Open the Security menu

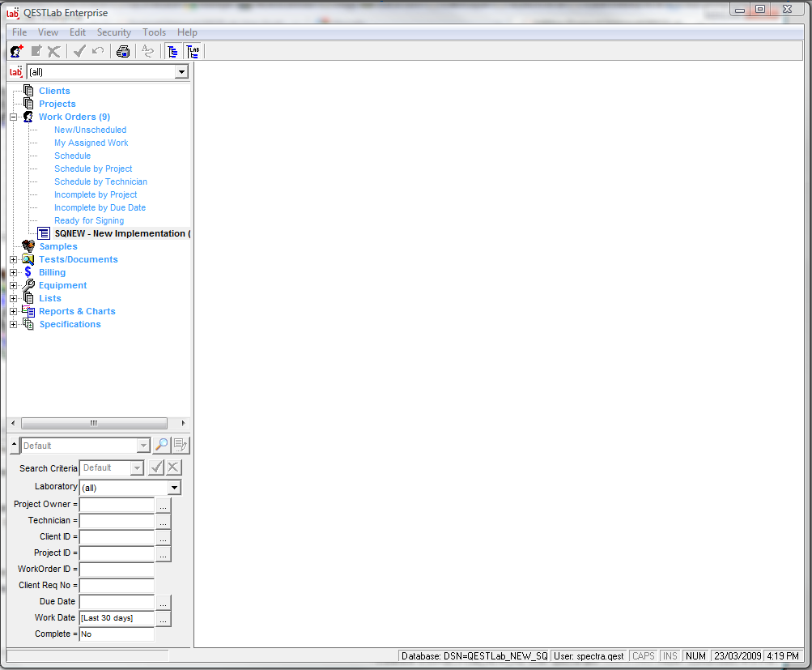coord(113,32)
